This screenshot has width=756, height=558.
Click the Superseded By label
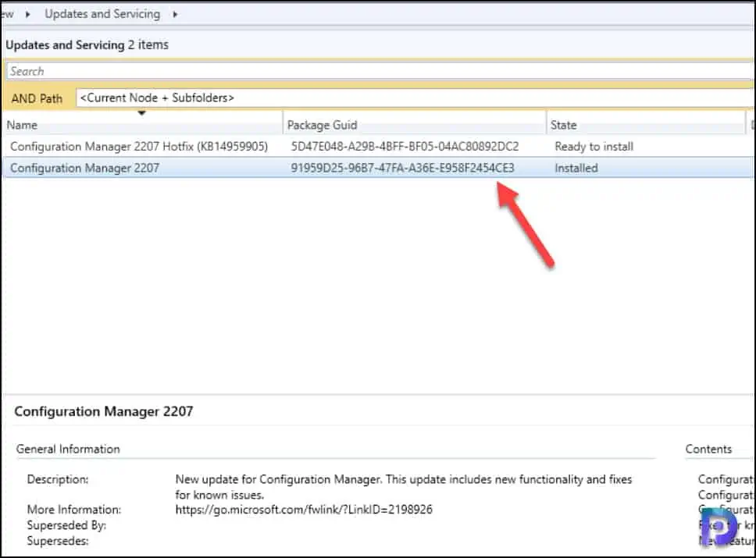coord(66,524)
